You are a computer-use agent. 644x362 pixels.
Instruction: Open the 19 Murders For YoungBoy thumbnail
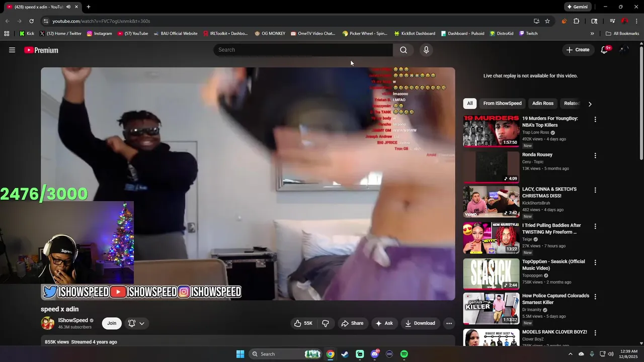coord(491,131)
